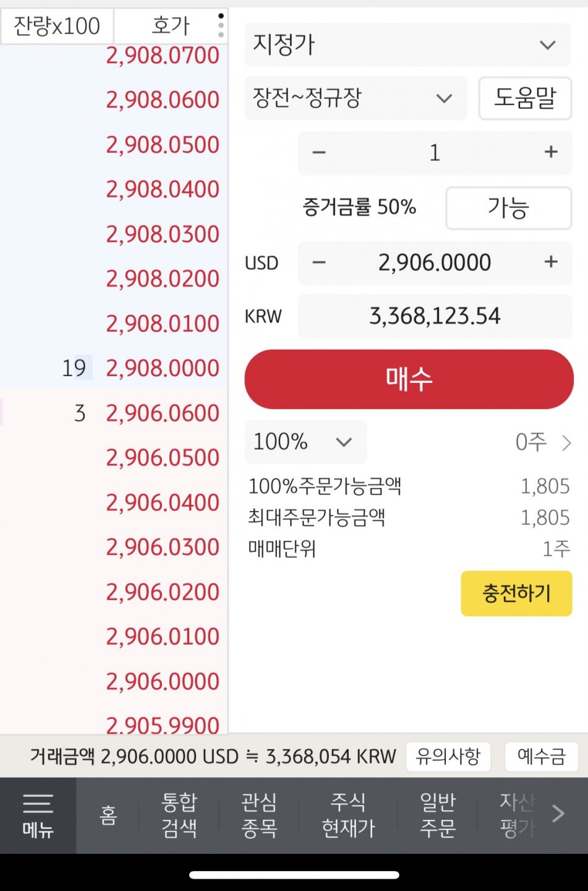588x891 pixels.
Task: Click the KRW amount field
Action: click(435, 316)
